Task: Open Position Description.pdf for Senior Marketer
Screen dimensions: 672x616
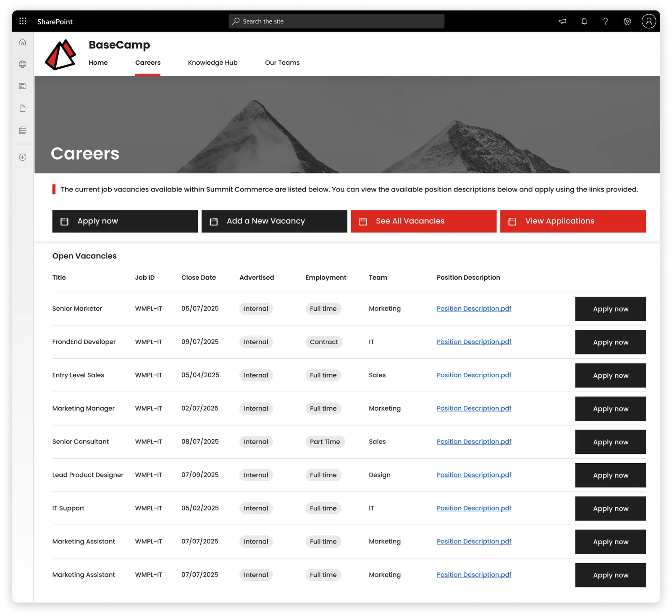Action: pyautogui.click(x=474, y=309)
